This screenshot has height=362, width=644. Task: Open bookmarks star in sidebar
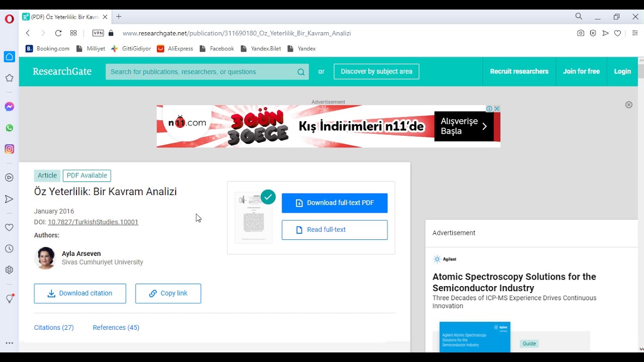click(x=10, y=78)
